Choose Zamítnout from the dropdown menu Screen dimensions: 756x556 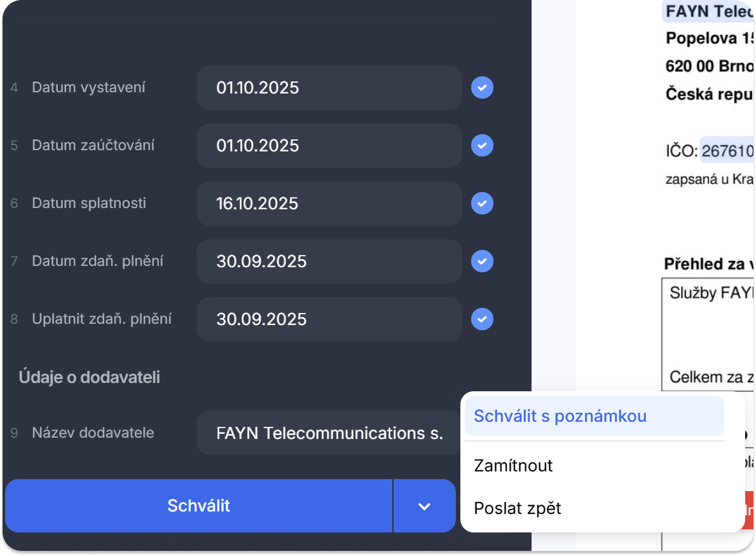click(514, 466)
